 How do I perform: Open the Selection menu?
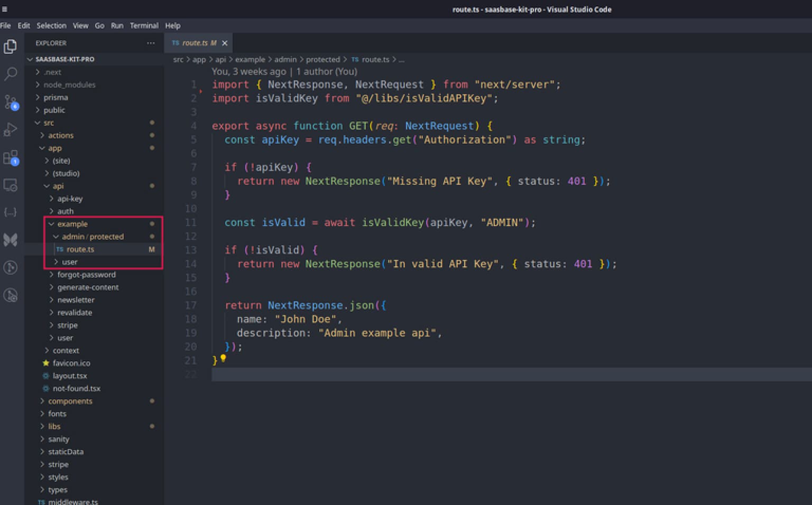click(x=51, y=25)
